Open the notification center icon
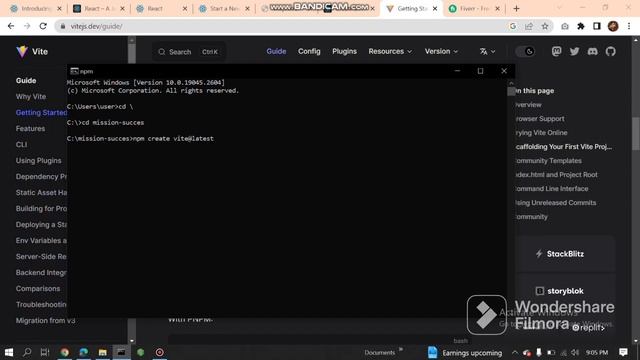 coord(623,352)
